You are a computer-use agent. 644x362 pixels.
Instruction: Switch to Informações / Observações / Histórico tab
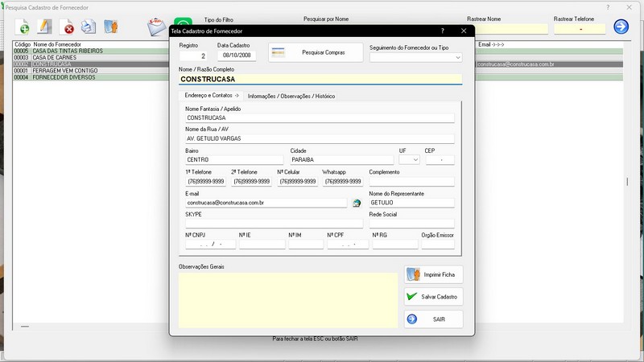click(x=291, y=96)
